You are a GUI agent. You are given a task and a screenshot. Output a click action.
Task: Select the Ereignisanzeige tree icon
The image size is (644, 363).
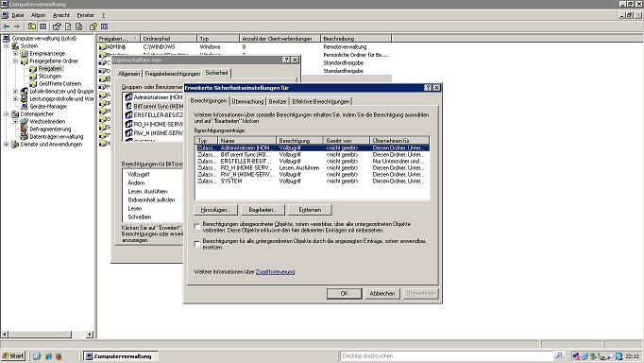coord(25,54)
